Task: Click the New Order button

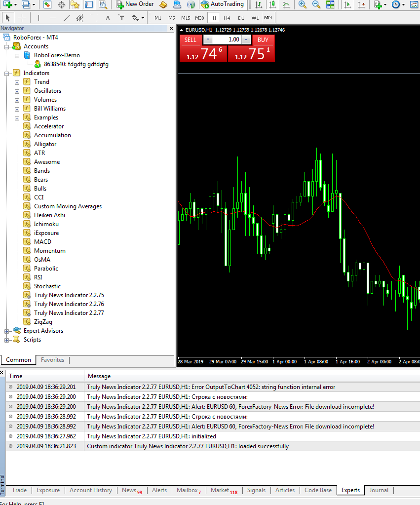Action: (x=135, y=4)
